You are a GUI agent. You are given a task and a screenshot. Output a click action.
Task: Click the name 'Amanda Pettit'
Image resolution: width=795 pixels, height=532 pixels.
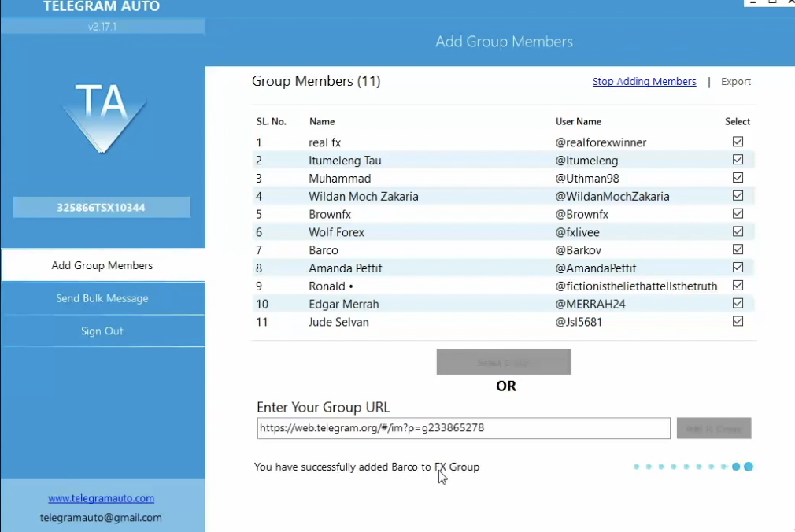coord(346,268)
